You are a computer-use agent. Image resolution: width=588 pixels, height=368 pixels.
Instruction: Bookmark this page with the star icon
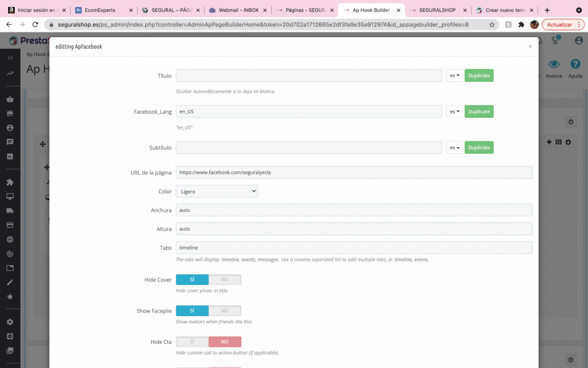[492, 25]
